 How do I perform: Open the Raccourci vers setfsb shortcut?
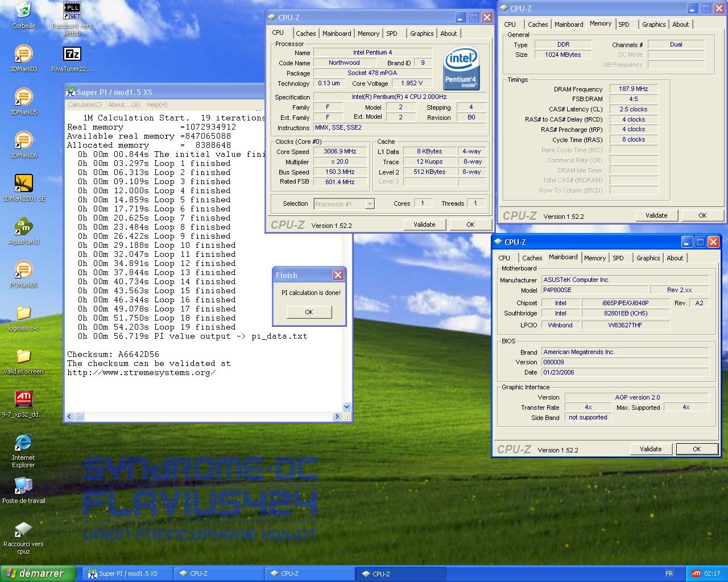[x=72, y=19]
